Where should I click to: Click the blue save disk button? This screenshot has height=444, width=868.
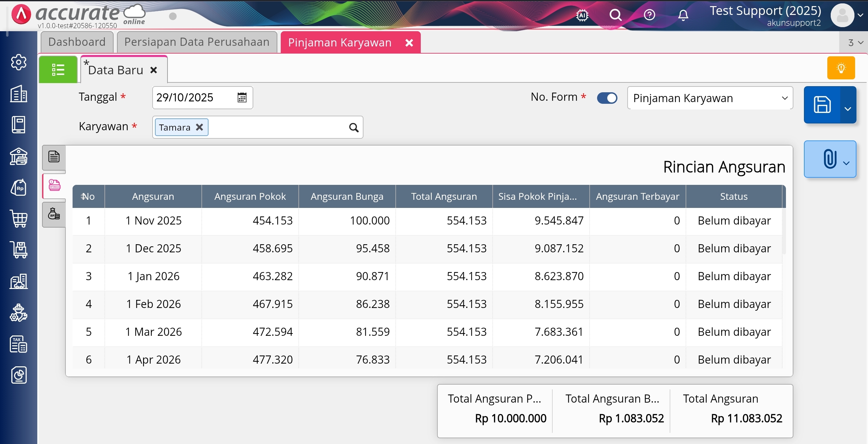(x=822, y=104)
